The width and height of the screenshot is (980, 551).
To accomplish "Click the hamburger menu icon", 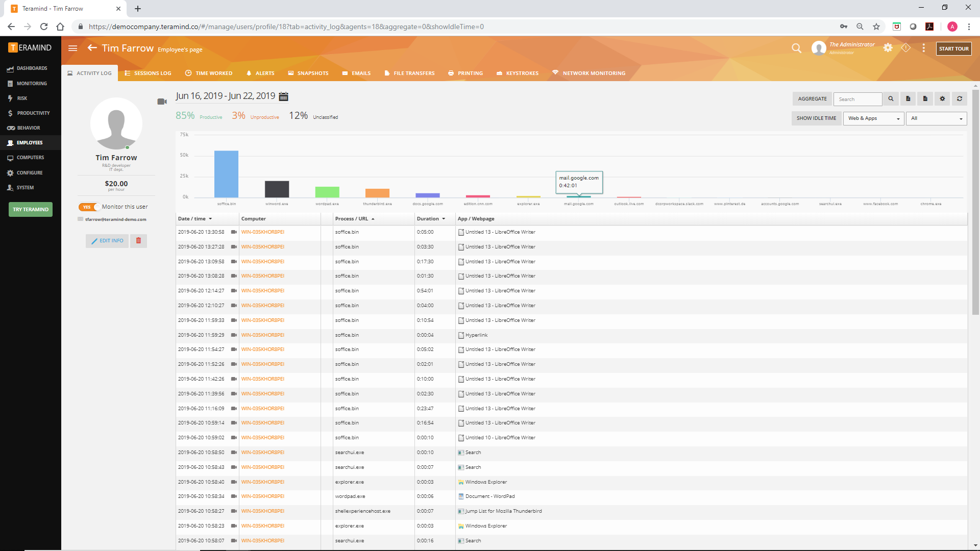I will (72, 48).
